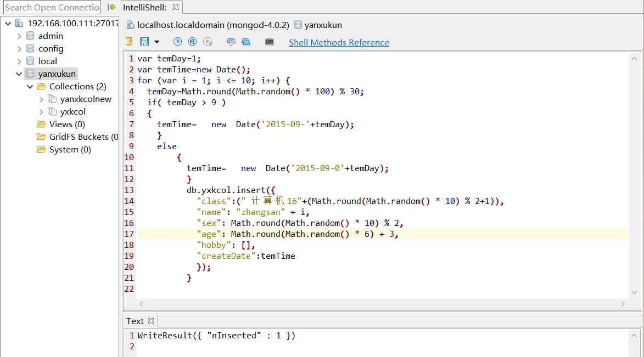Image resolution: width=644 pixels, height=357 pixels.
Task: Select the admin database icon
Action: (x=30, y=36)
